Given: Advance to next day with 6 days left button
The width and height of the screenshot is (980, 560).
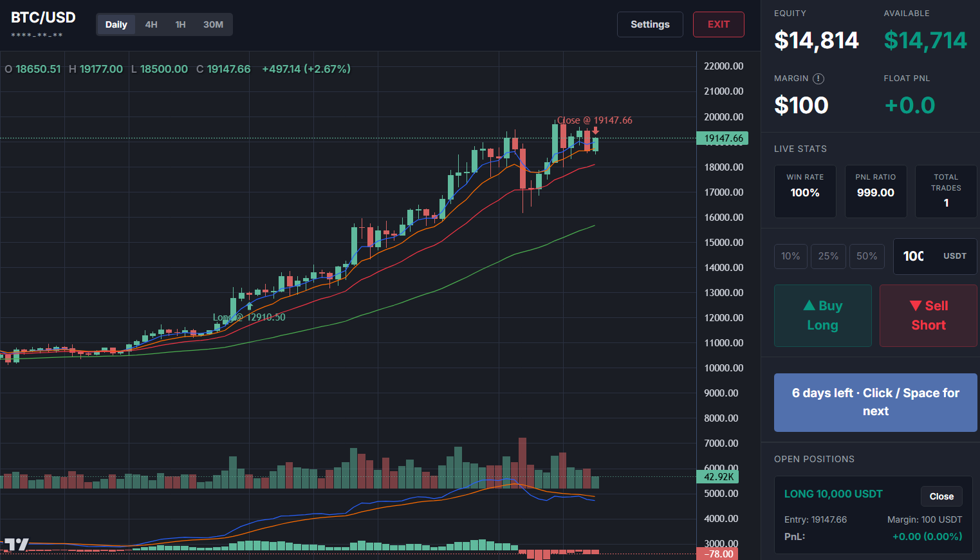Looking at the screenshot, I should [876, 402].
